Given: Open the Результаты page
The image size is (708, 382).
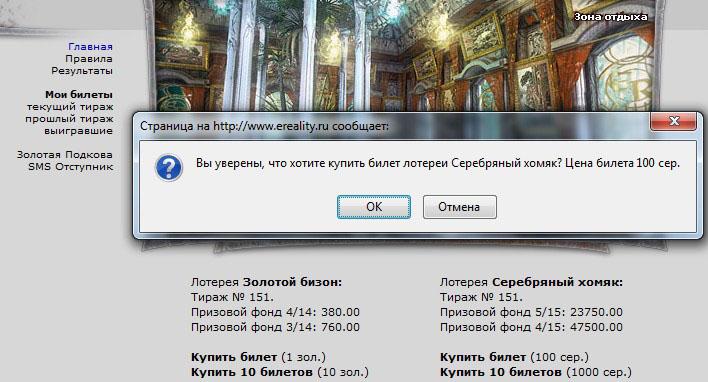Looking at the screenshot, I should pyautogui.click(x=82, y=71).
